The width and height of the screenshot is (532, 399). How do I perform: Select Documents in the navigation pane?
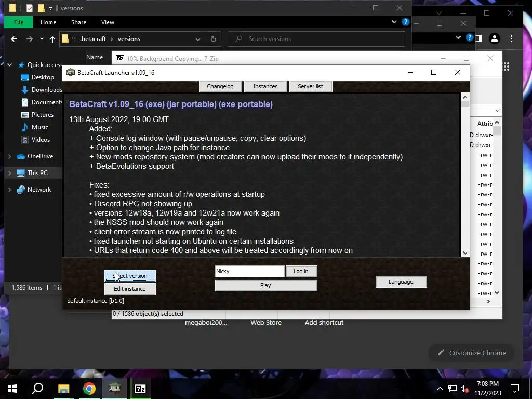(46, 102)
